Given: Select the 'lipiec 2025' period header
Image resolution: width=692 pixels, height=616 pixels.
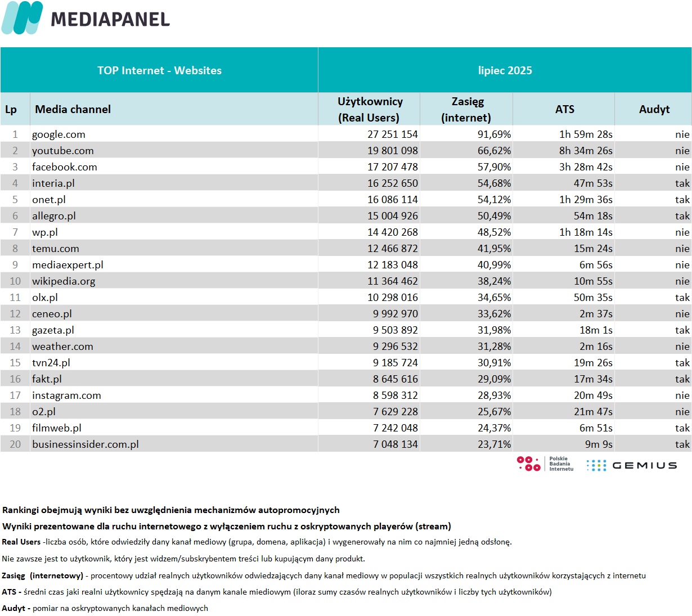Looking at the screenshot, I should coord(505,70).
